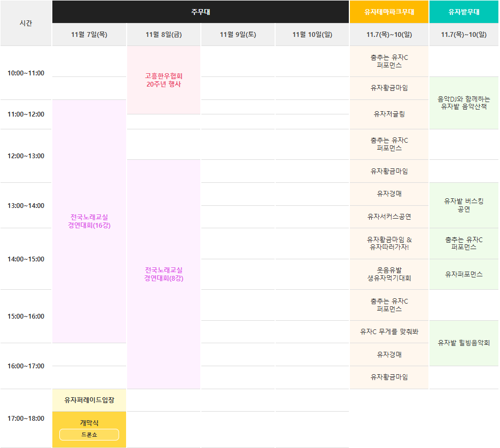Click 유자황금마임 in the 12:00~13:00 row
The height and width of the screenshot is (448, 500).
[389, 172]
